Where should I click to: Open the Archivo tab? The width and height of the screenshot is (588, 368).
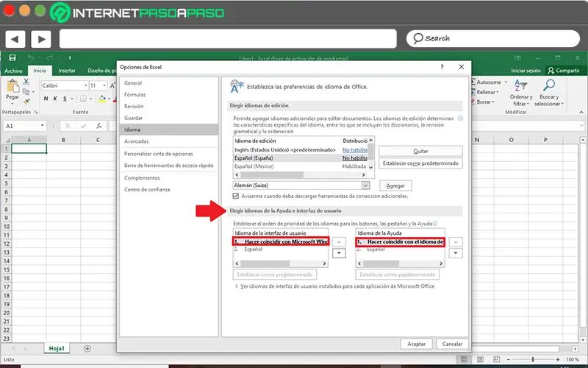[13, 71]
